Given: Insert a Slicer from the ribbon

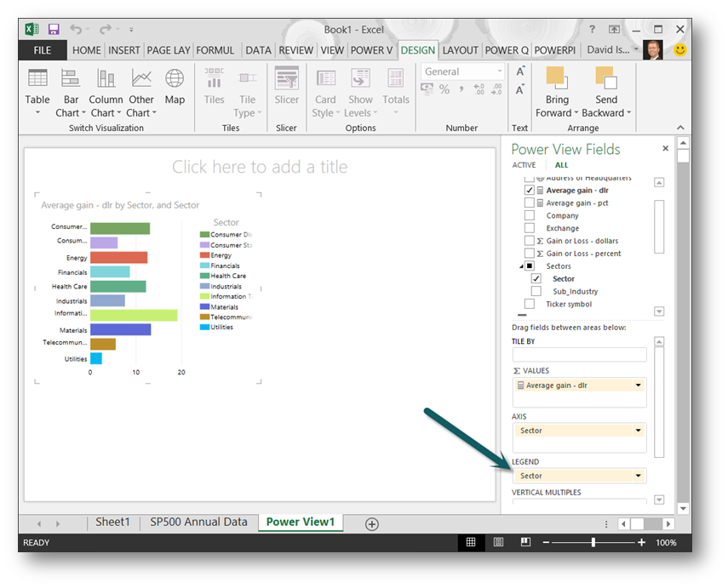Looking at the screenshot, I should pos(286,86).
